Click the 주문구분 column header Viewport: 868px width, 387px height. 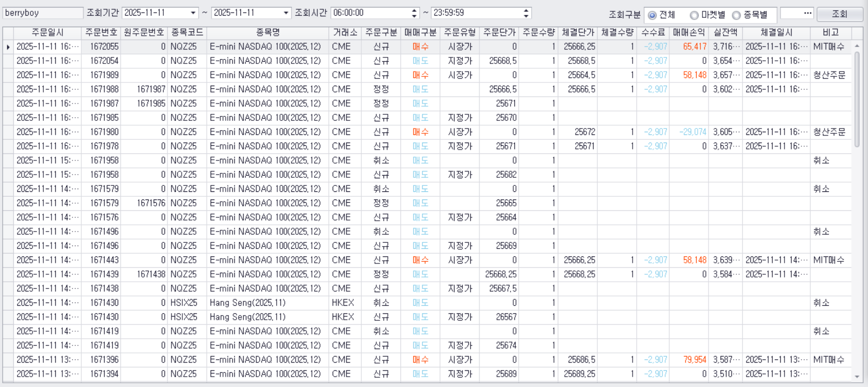(x=381, y=33)
